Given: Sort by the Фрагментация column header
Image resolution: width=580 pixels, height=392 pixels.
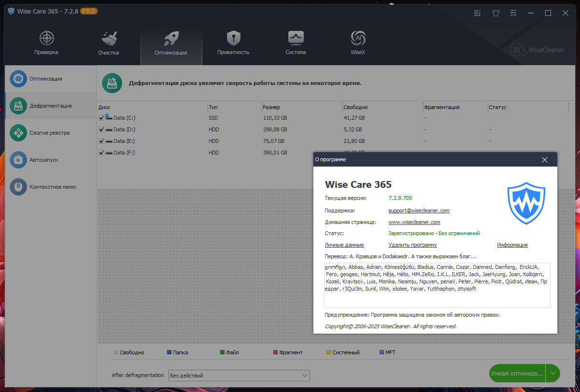Looking at the screenshot, I should (x=455, y=107).
